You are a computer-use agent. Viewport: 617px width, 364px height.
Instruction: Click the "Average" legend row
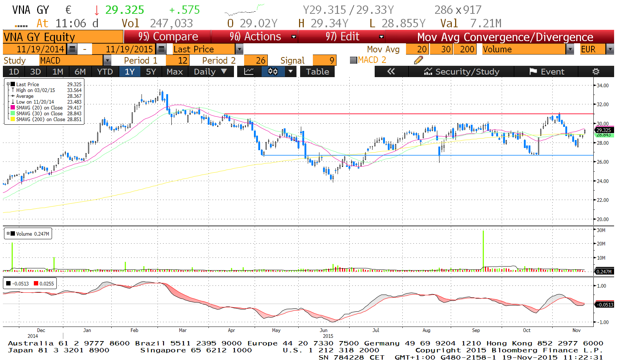pos(47,96)
